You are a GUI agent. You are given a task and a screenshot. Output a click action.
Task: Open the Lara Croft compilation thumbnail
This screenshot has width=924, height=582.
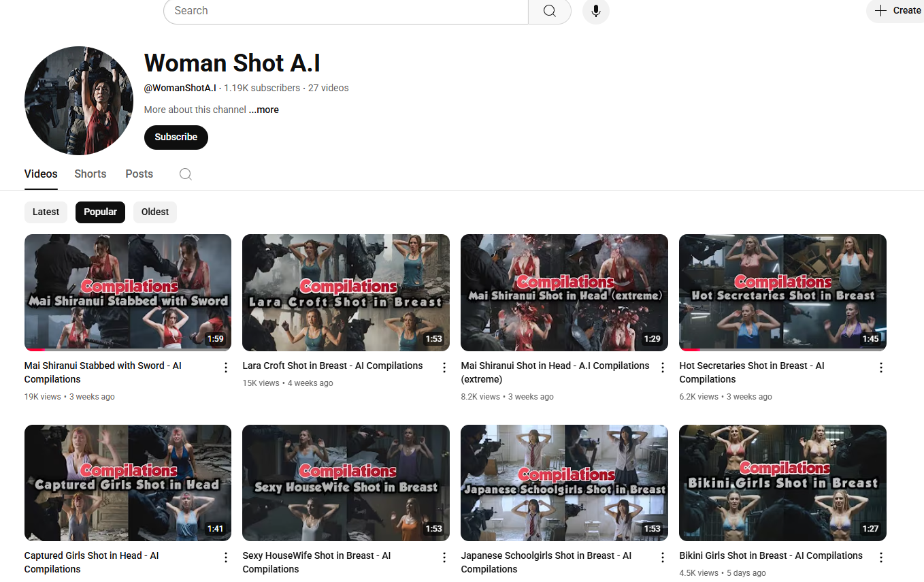[346, 293]
